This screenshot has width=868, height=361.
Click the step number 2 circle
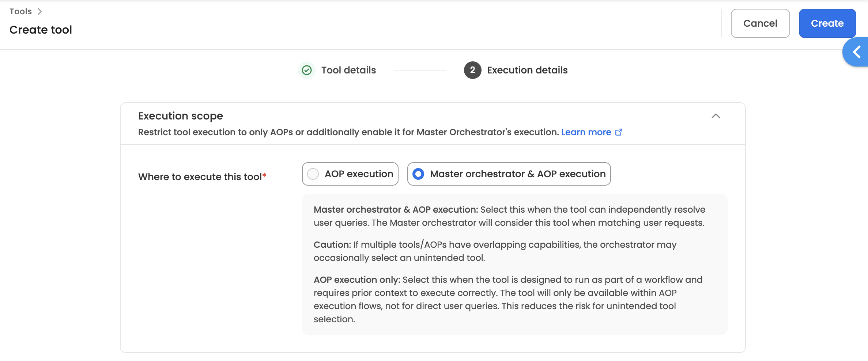(x=472, y=70)
